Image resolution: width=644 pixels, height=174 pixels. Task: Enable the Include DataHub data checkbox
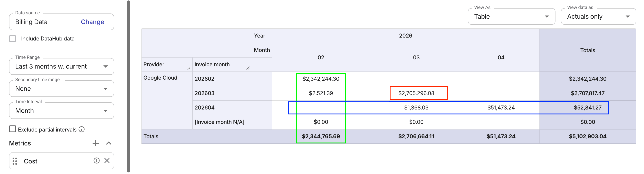pyautogui.click(x=13, y=38)
